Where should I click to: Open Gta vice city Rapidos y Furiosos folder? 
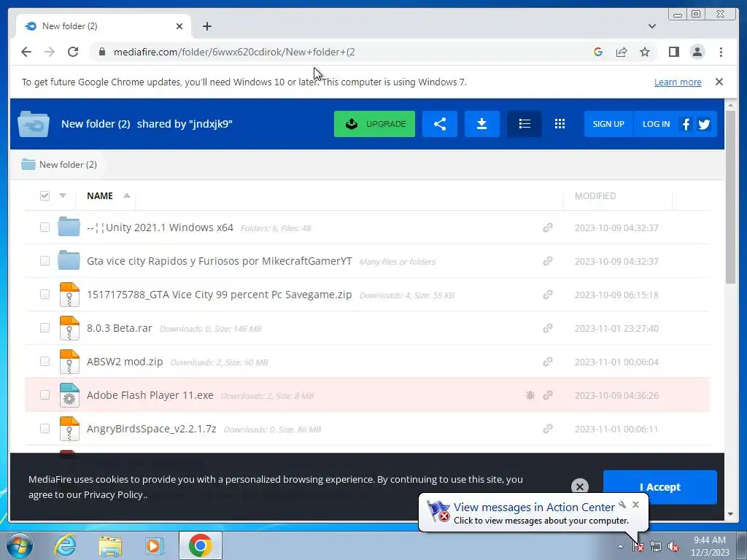(219, 261)
